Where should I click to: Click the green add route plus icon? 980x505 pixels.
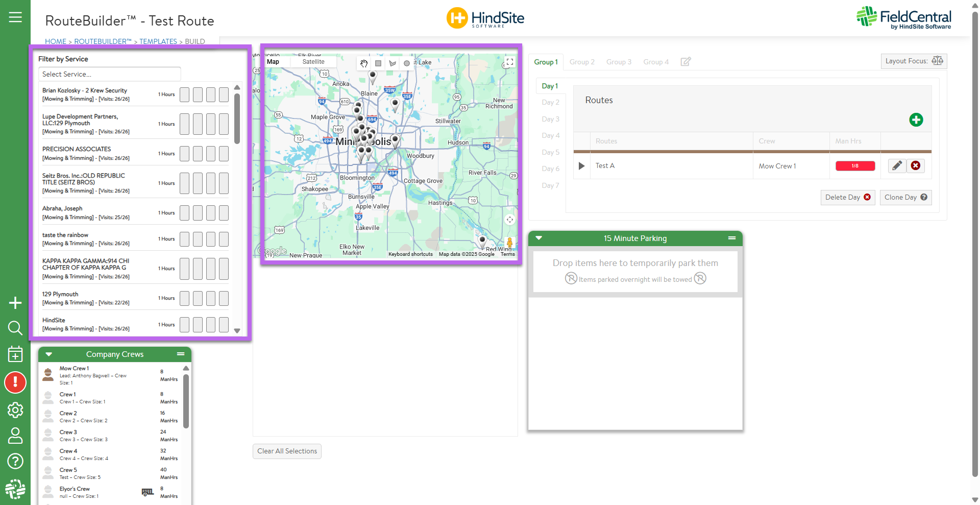[x=916, y=120]
